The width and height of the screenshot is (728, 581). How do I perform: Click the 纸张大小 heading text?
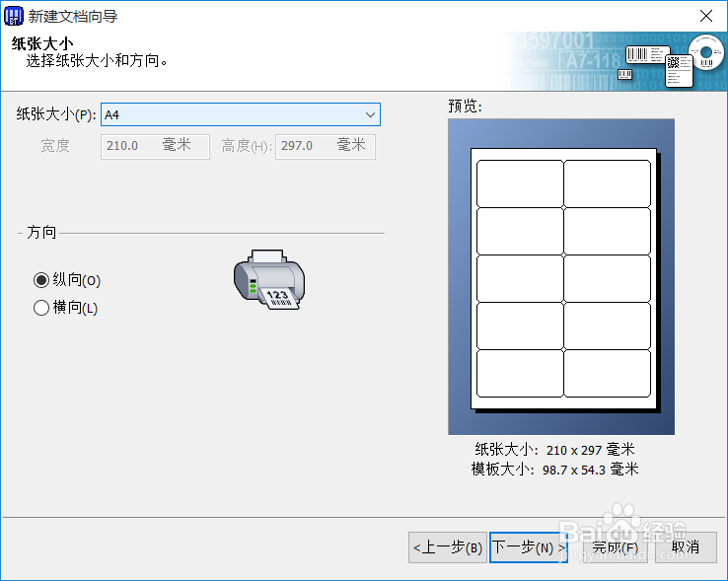[x=42, y=43]
